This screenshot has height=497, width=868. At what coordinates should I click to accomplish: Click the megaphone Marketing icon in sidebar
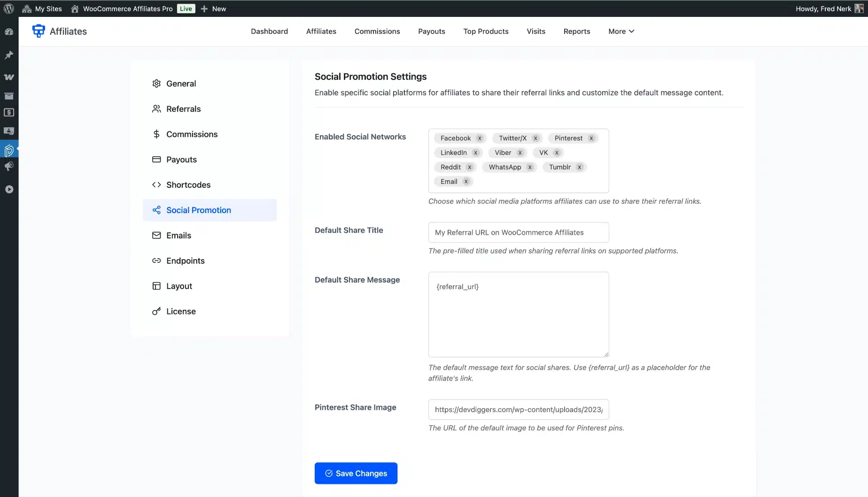point(9,167)
